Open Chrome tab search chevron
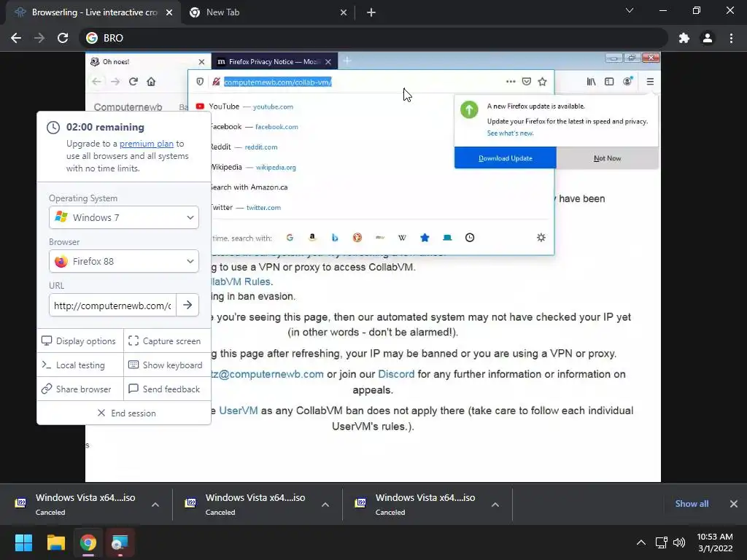 pos(630,10)
